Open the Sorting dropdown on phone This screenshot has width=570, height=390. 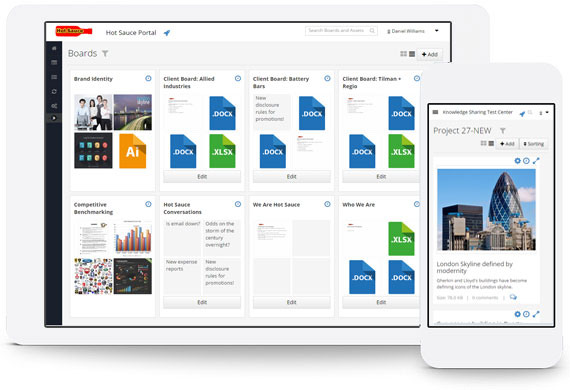(x=534, y=144)
